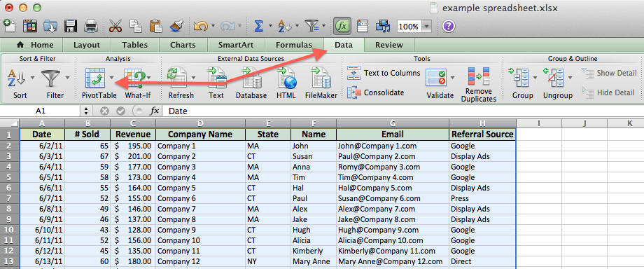The height and width of the screenshot is (269, 644).
Task: Open the What-If analysis icon
Action: pos(134,78)
